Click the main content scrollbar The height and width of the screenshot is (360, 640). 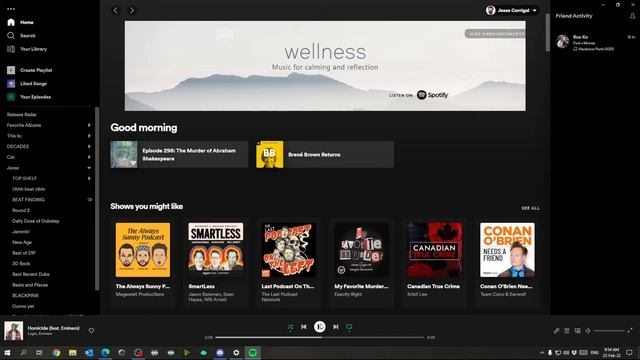547,33
